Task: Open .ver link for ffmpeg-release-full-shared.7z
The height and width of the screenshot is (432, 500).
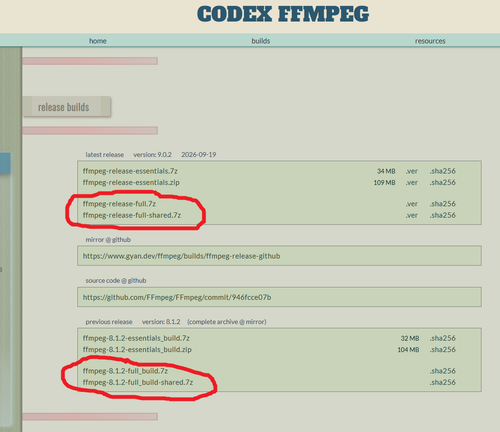Action: tap(412, 215)
